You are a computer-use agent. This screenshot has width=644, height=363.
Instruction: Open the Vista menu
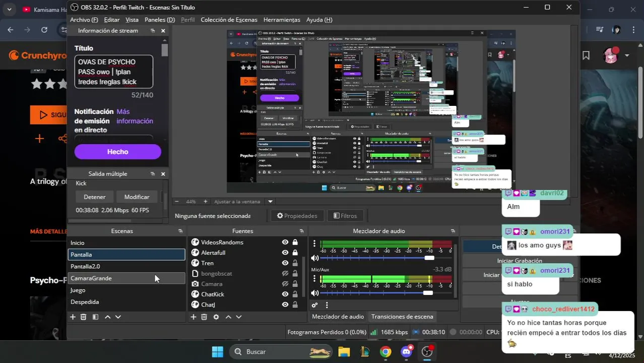coord(132,20)
